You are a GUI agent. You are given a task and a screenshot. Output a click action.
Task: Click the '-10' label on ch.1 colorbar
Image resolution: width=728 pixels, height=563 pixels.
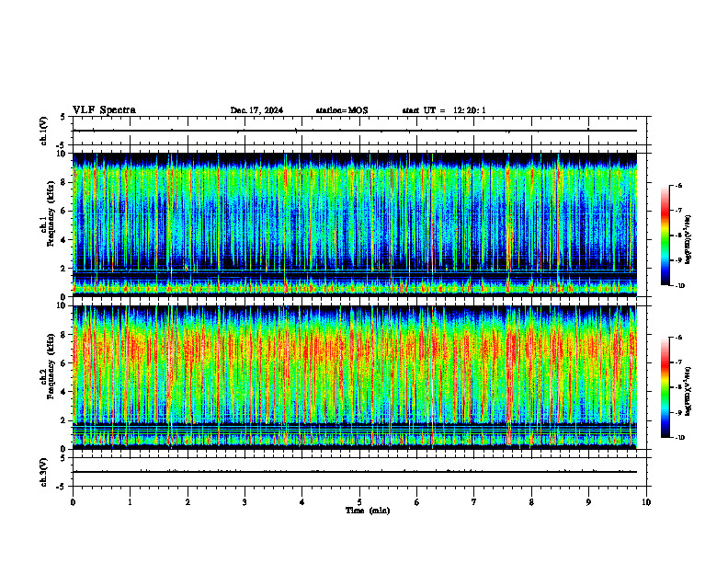[x=680, y=286]
